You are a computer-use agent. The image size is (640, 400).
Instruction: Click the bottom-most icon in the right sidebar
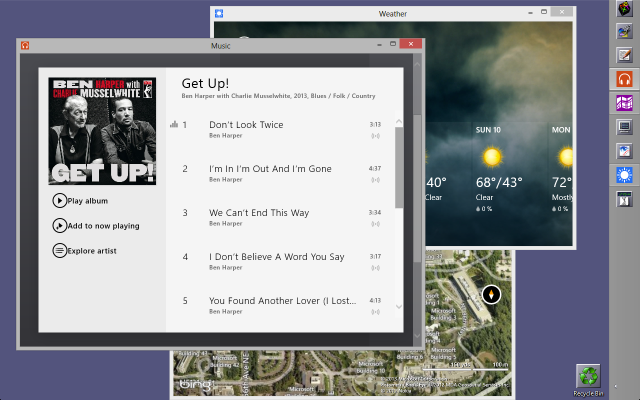click(x=624, y=199)
